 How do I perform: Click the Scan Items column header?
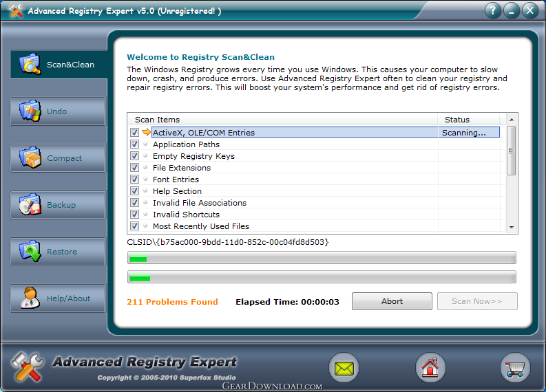tap(282, 119)
